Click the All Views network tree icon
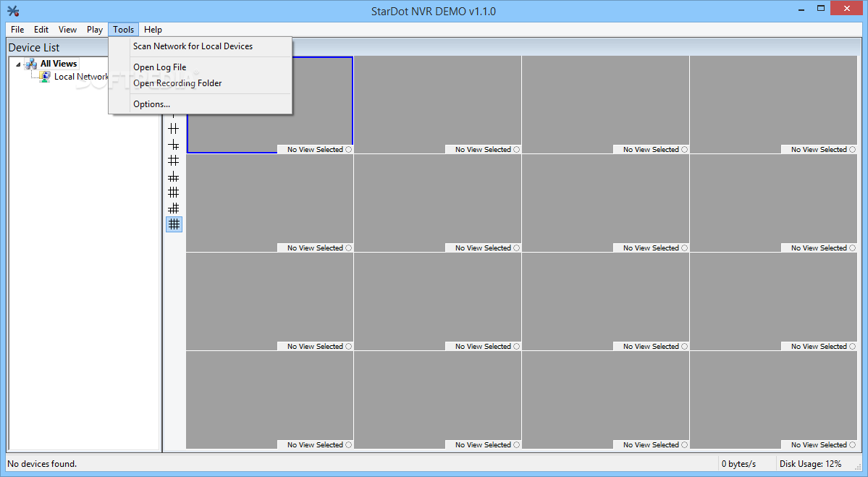868x477 pixels. [31, 64]
